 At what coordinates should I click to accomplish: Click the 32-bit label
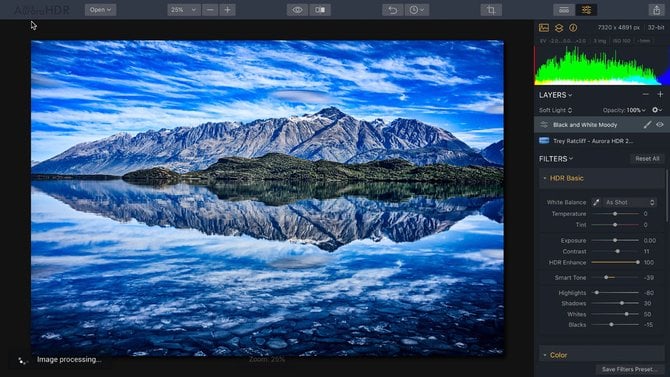coord(656,28)
